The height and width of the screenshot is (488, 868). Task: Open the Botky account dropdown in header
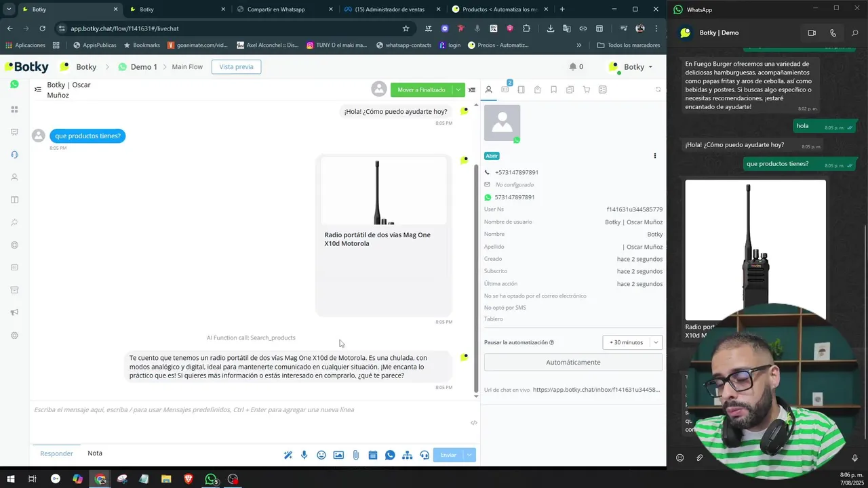point(631,66)
